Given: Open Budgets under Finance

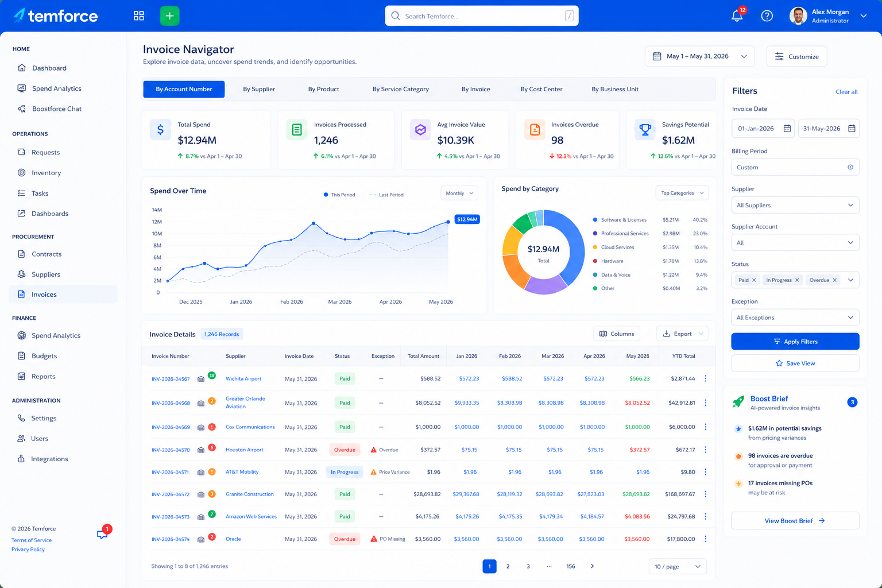Looking at the screenshot, I should tap(44, 356).
